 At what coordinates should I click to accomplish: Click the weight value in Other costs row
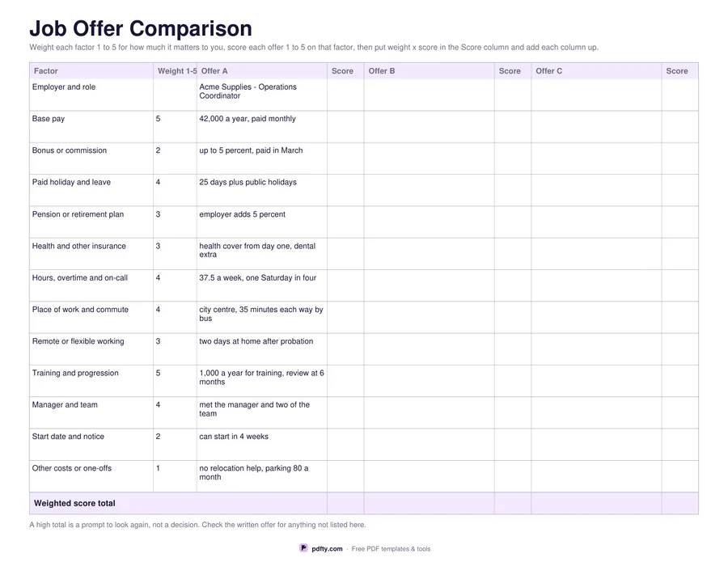[158, 469]
